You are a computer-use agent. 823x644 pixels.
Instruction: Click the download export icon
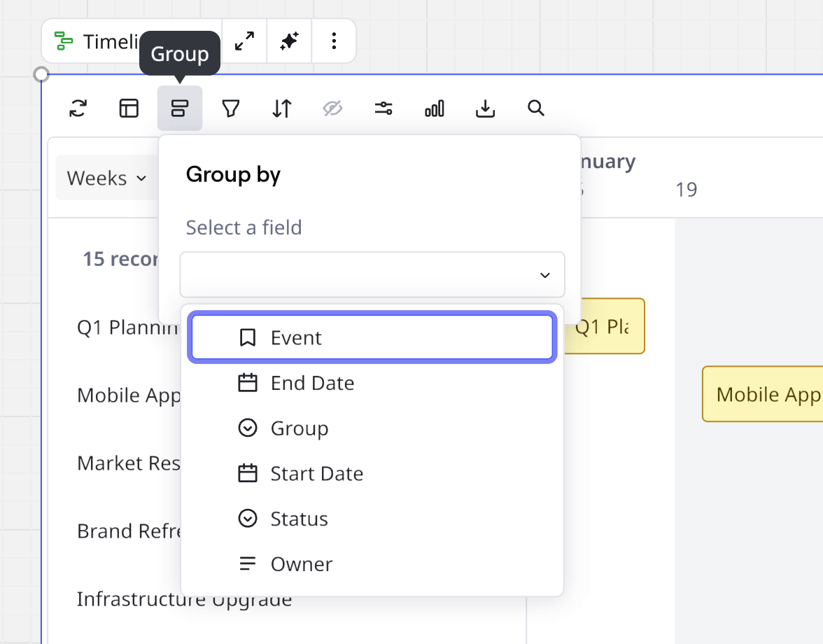[485, 108]
